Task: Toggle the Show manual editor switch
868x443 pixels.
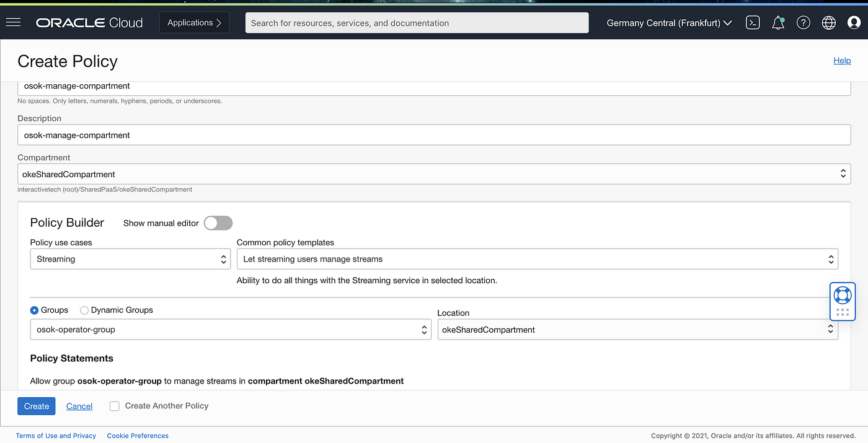Action: tap(218, 223)
